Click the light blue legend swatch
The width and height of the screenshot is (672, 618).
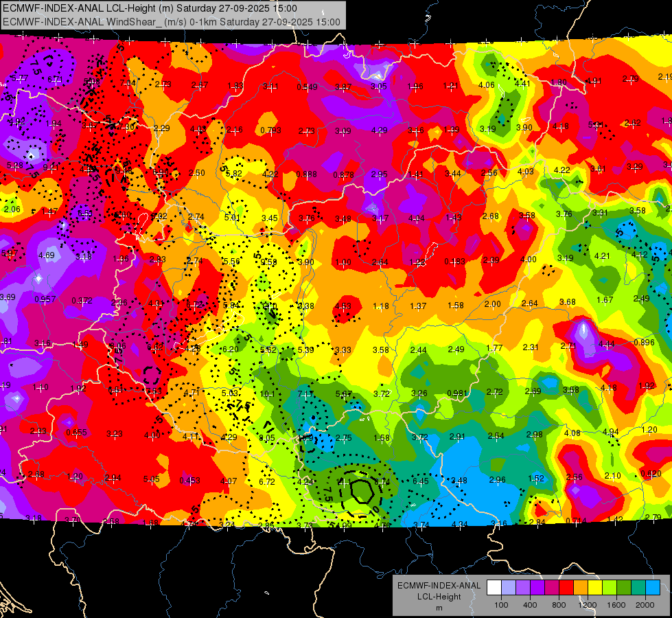[653, 588]
